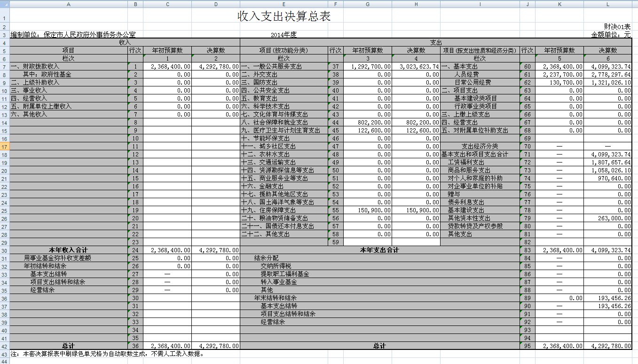Screen dimensions: 638x364
Task: Select column L header
Action: (607, 4)
